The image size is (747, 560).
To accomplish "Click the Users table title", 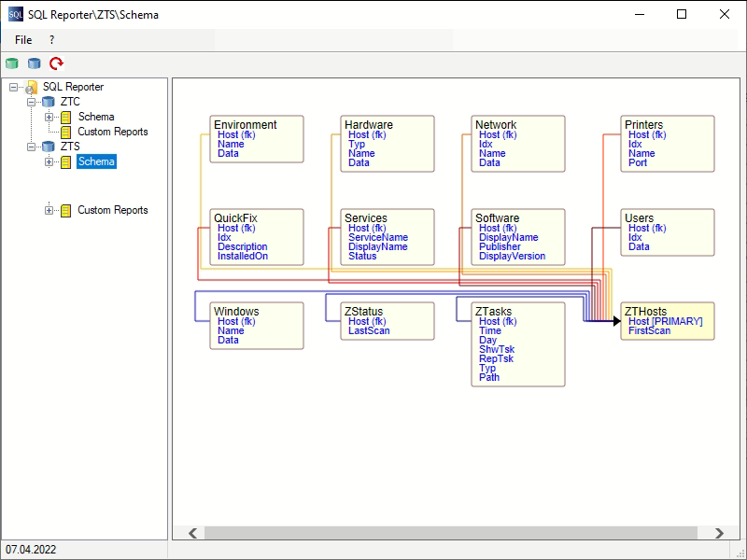I will click(x=639, y=218).
